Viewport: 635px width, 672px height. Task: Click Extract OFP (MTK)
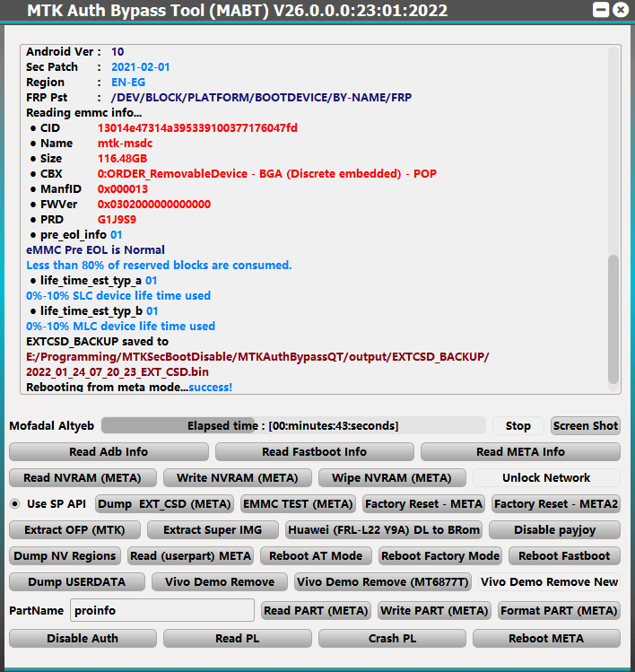[74, 530]
